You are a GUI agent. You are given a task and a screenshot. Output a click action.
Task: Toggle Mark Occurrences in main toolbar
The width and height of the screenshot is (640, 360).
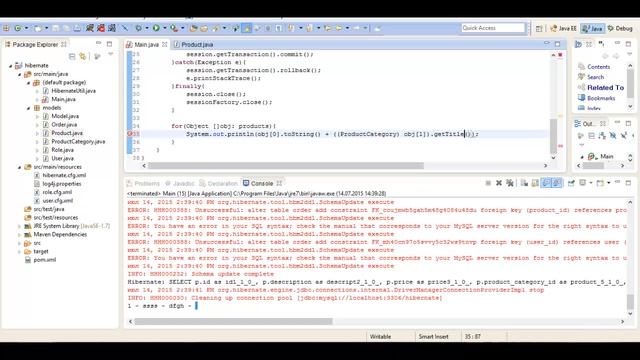click(247, 28)
